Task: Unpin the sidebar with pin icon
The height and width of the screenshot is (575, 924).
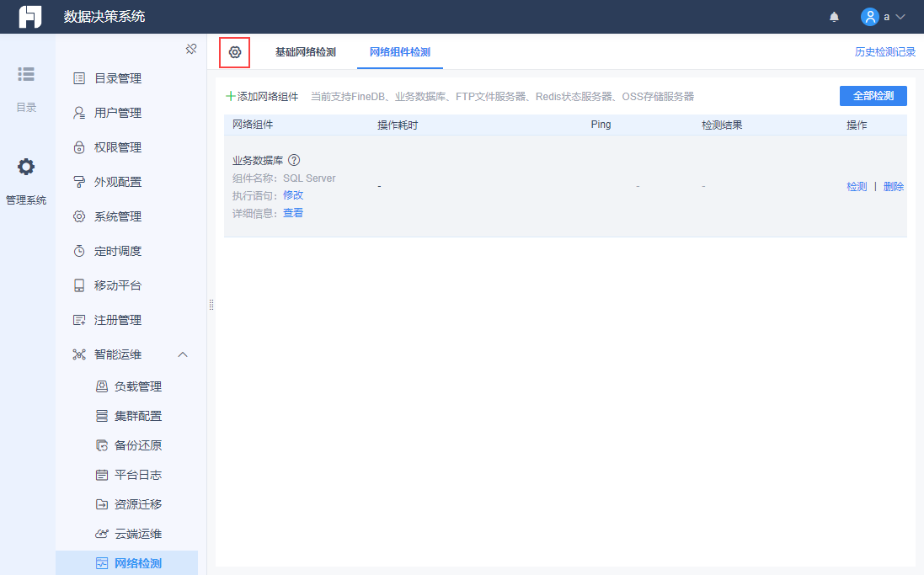Action: [x=191, y=49]
